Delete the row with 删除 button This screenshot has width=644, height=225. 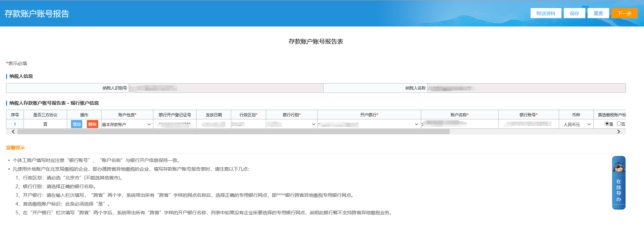click(92, 124)
